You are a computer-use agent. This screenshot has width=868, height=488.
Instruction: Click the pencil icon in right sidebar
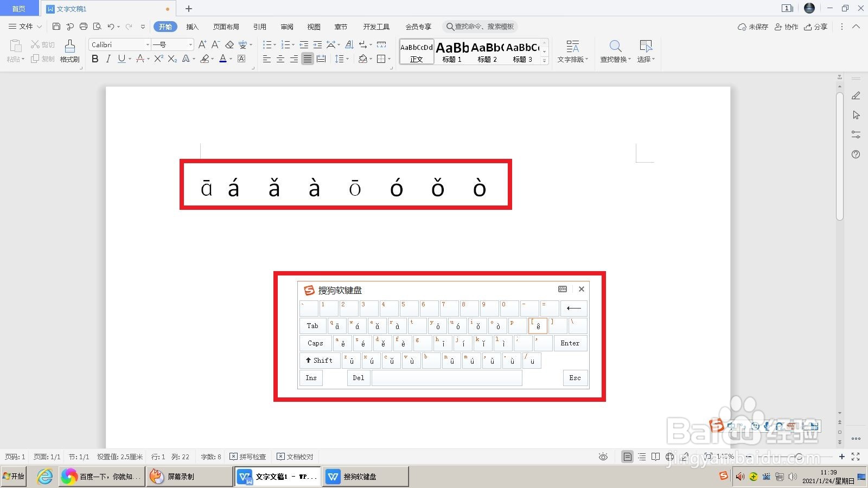(x=856, y=95)
